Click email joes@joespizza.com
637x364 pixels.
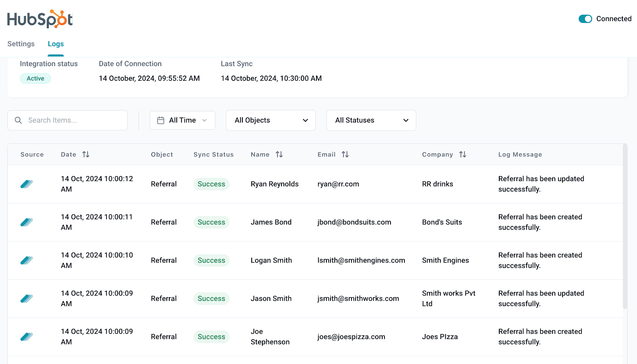(x=351, y=337)
